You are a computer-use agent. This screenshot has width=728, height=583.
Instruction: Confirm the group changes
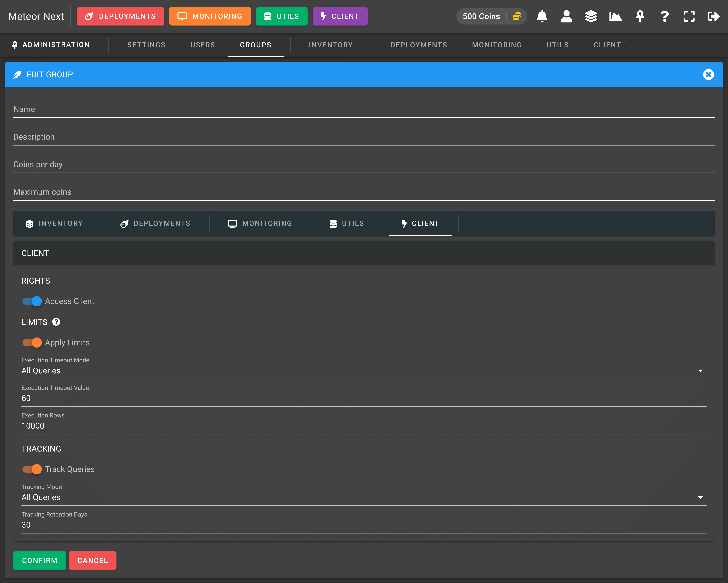tap(39, 560)
